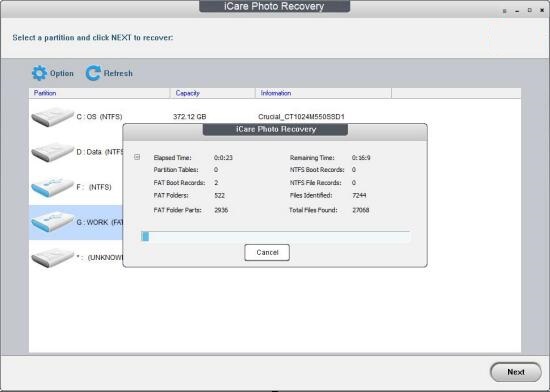Select the G: WORK drive icon
Screen dimensions: 550x392
click(52, 222)
